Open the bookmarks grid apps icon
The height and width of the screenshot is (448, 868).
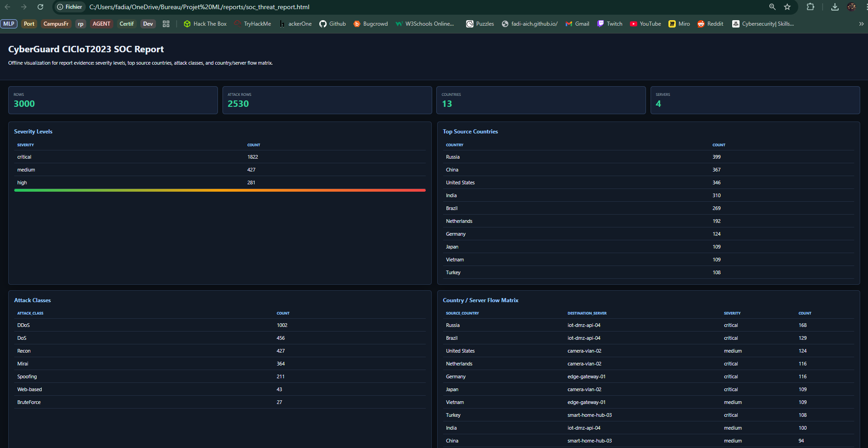tap(166, 24)
